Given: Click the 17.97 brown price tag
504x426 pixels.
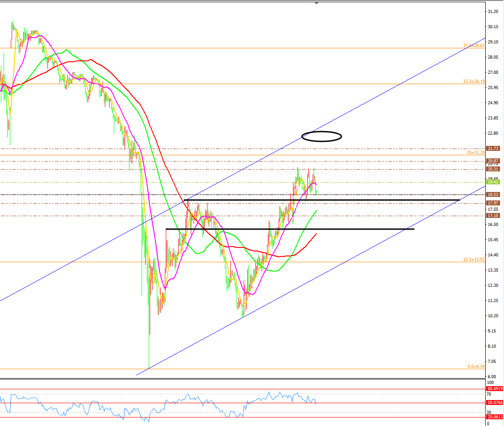Looking at the screenshot, I should 493,203.
